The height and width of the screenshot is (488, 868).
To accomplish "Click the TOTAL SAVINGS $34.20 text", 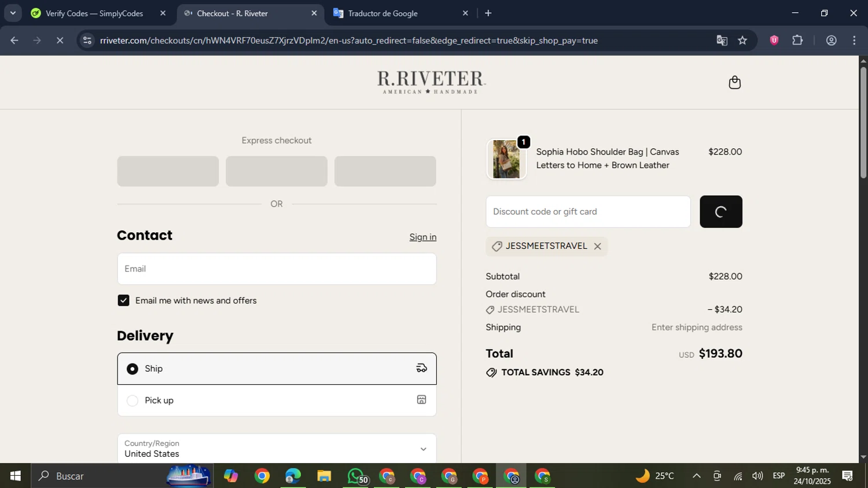I will tap(552, 372).
